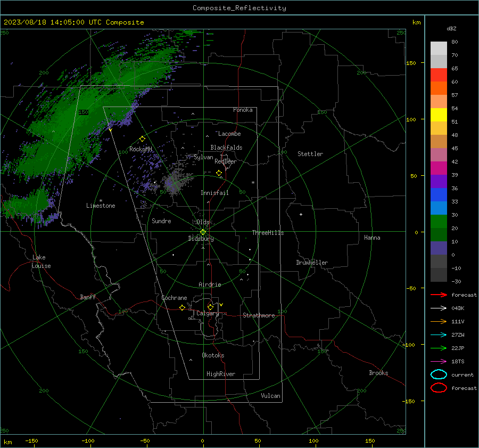Click the Okotoks city label
Viewport: 479px width, 448px height.
(213, 355)
